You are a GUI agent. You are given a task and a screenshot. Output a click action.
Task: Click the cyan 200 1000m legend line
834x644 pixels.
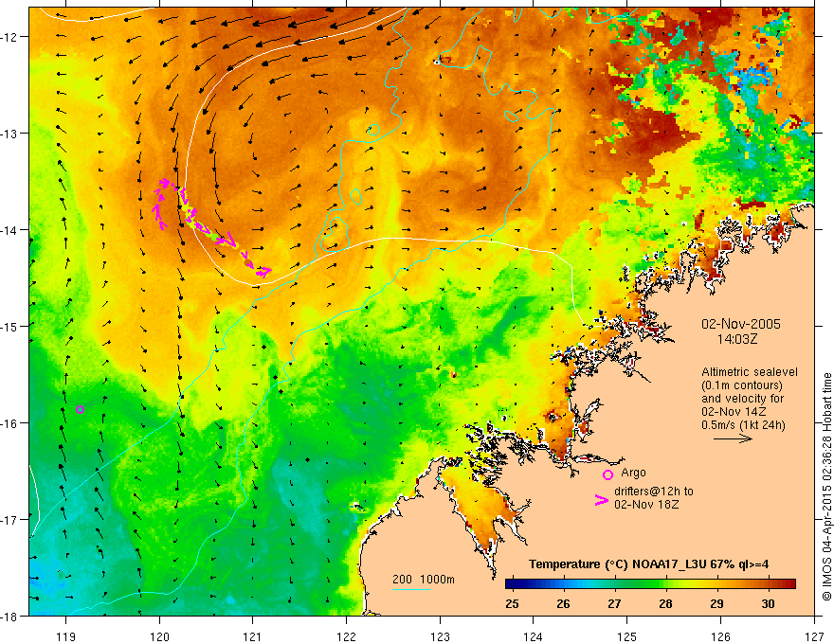pos(411,589)
